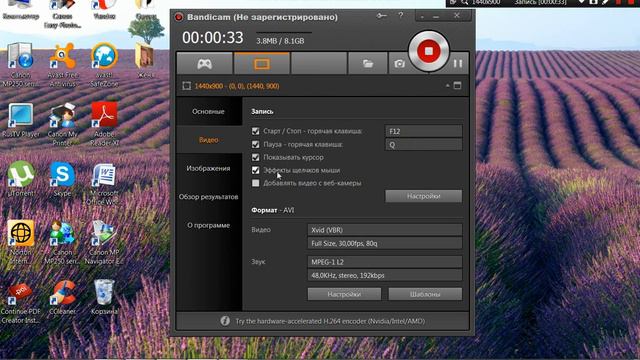This screenshot has height=360, width=640.
Task: Click the 00:00:33 recording timer
Action: point(213,38)
